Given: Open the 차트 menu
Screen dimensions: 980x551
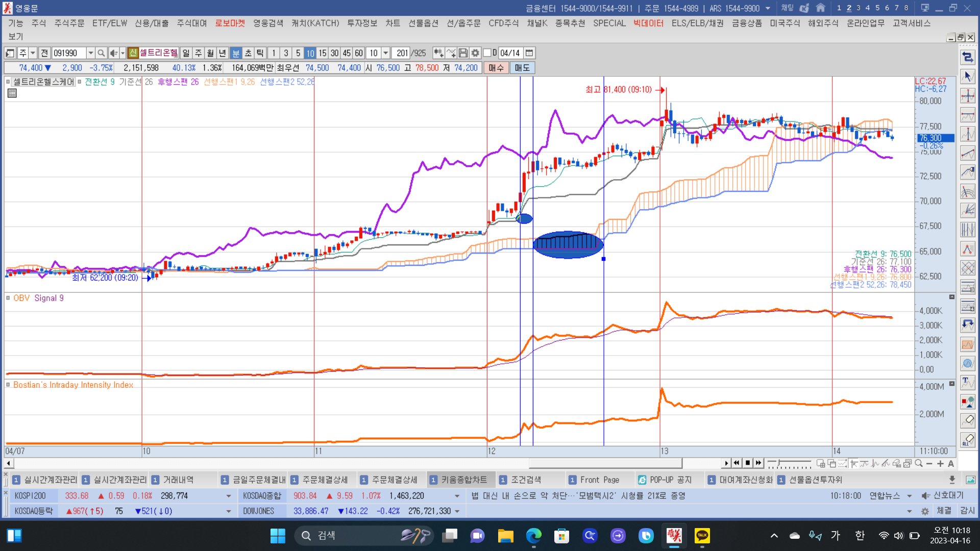Looking at the screenshot, I should click(x=393, y=23).
